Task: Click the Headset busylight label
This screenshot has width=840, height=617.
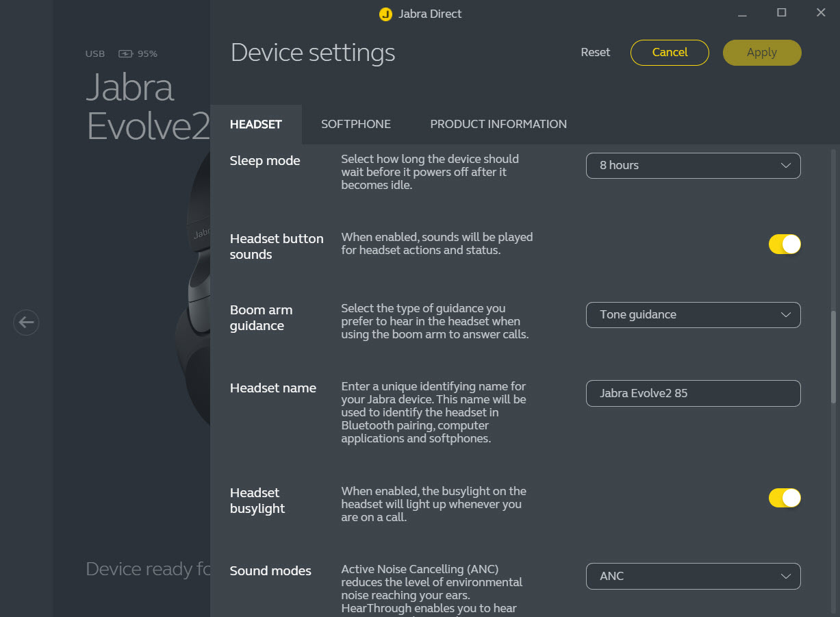Action: (257, 501)
